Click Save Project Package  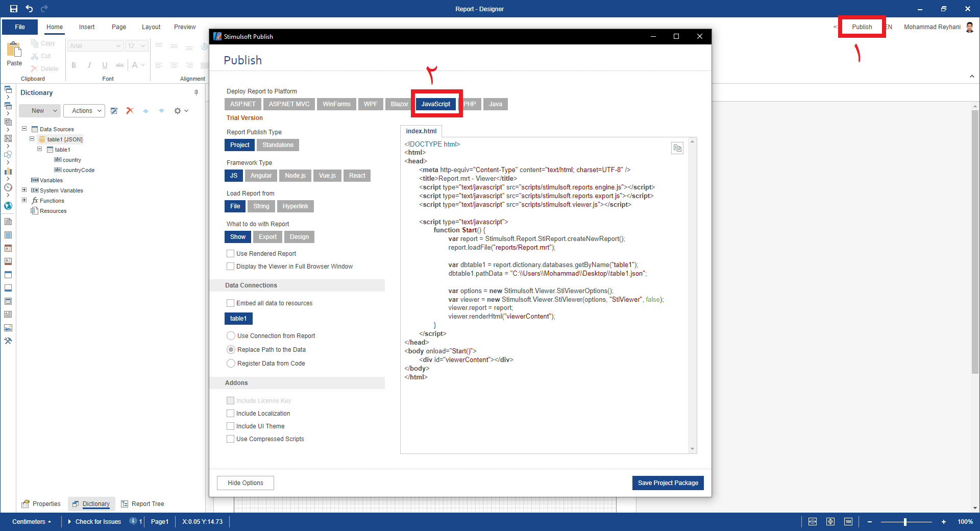tap(668, 483)
